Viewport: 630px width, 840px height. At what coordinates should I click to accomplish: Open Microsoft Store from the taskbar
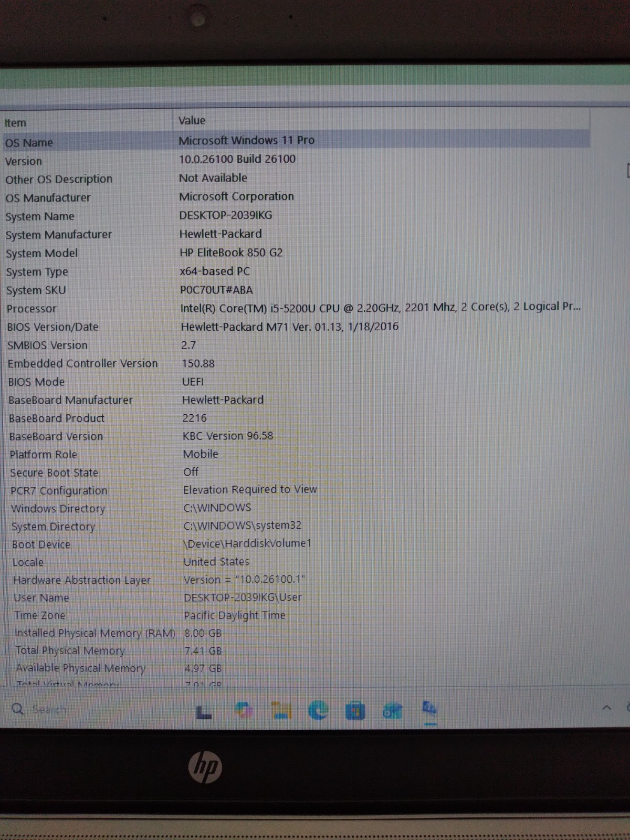pyautogui.click(x=355, y=711)
